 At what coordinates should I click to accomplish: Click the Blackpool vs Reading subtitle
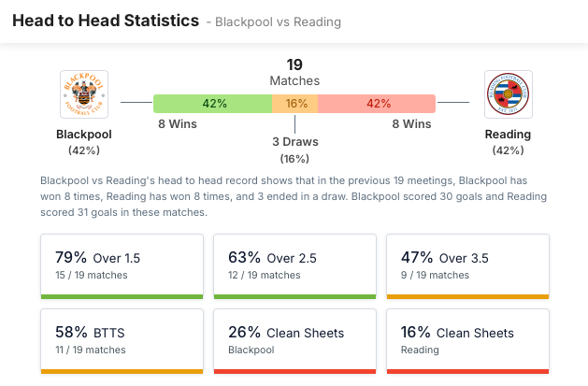[278, 21]
